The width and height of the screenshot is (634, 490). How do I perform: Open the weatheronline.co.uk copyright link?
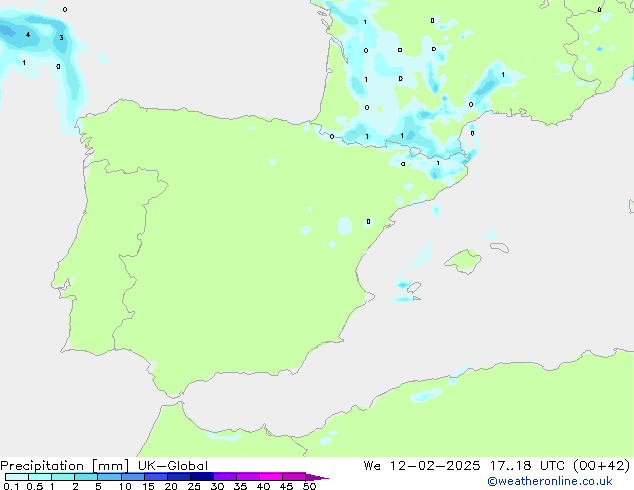pos(550,481)
